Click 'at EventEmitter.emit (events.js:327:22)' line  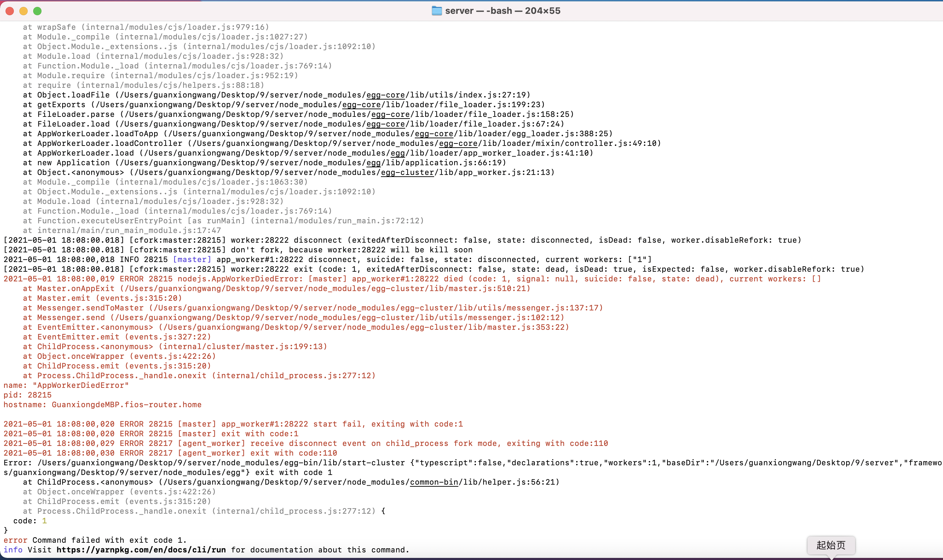(117, 337)
